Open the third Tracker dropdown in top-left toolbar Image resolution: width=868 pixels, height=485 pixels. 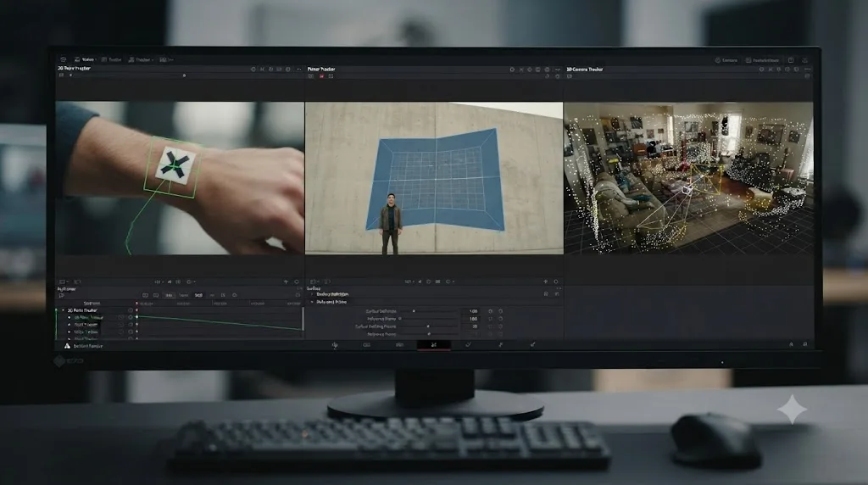pyautogui.click(x=141, y=60)
